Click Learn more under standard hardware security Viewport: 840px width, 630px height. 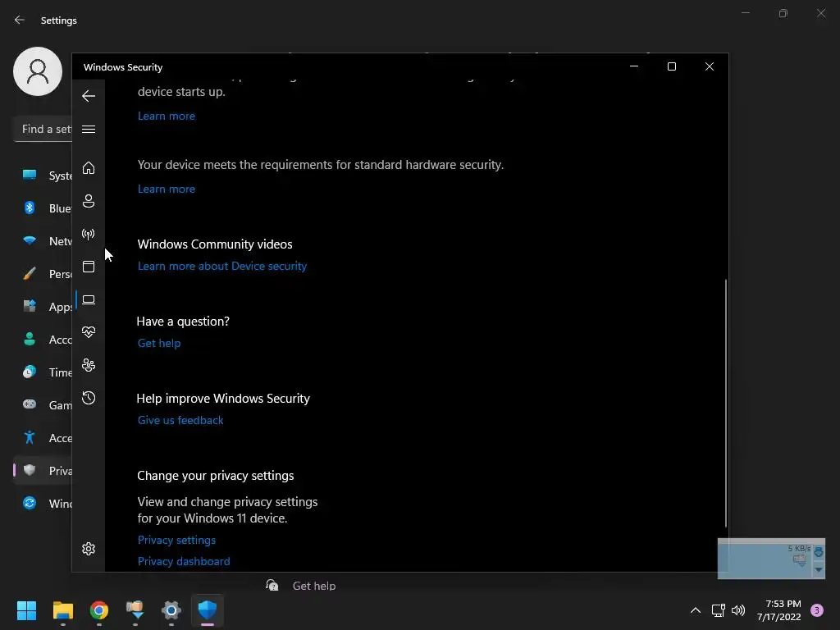(166, 189)
